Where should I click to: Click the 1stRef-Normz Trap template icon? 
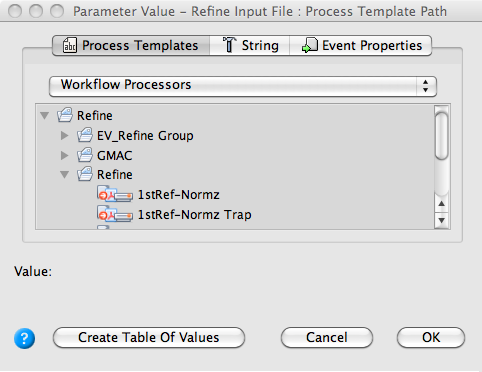click(x=115, y=214)
